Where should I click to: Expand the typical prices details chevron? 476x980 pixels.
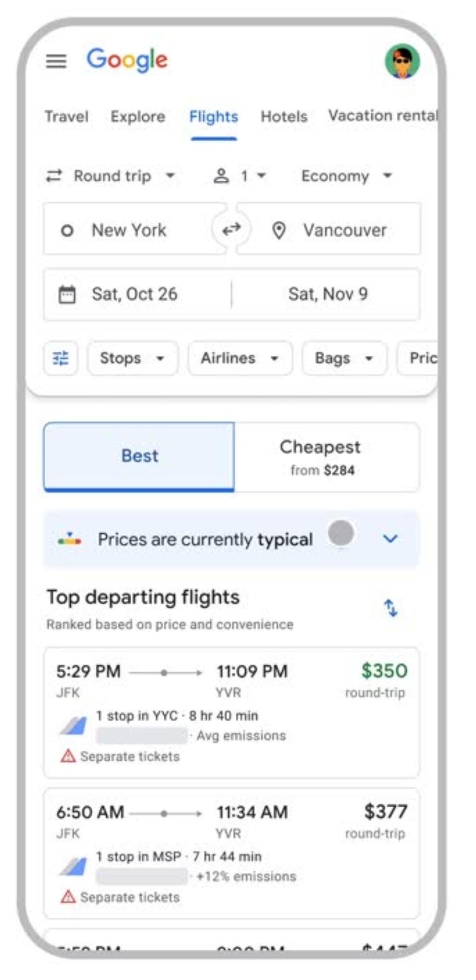pyautogui.click(x=390, y=539)
